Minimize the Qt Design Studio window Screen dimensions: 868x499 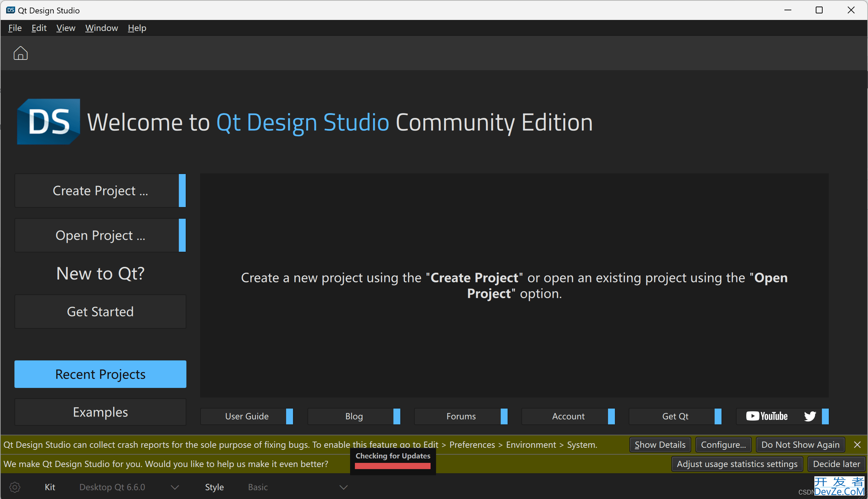(788, 10)
